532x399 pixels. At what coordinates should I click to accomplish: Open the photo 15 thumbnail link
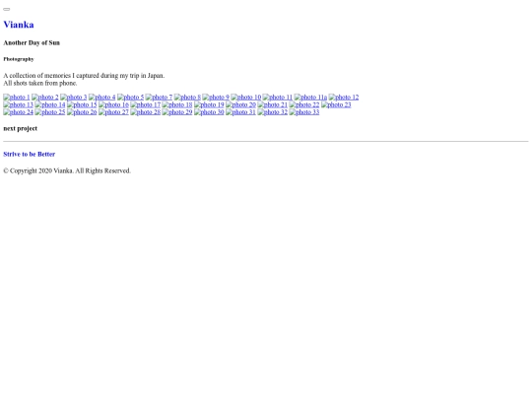[82, 104]
